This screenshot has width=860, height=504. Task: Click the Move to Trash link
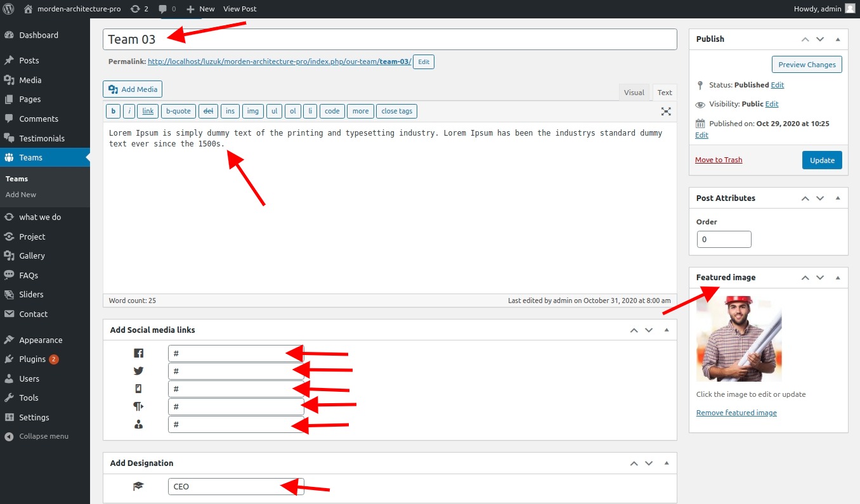pos(718,160)
